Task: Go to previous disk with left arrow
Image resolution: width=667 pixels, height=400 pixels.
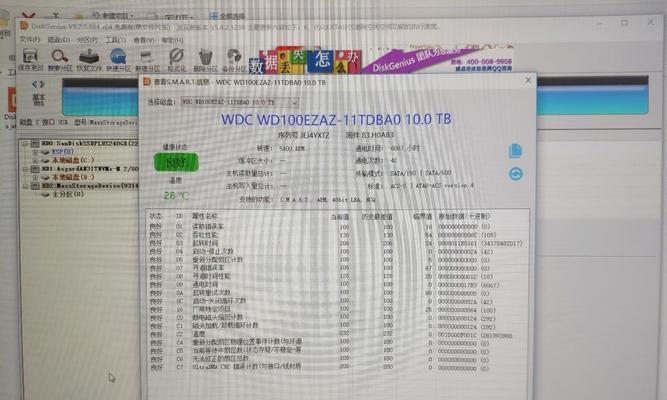Action: pos(34,84)
